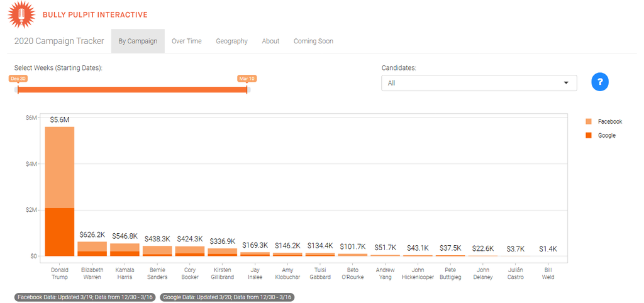
Task: Click Donald Trump's Facebook bar segment
Action: pos(59,167)
